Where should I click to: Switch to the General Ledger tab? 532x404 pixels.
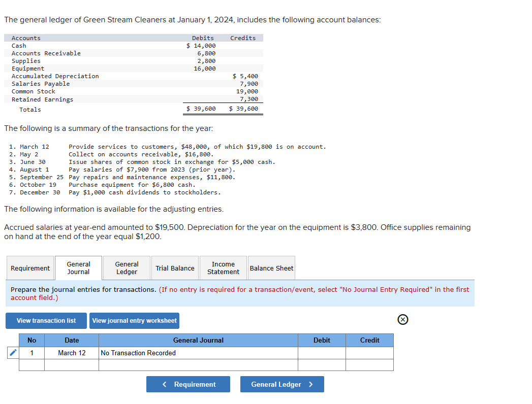pyautogui.click(x=127, y=268)
